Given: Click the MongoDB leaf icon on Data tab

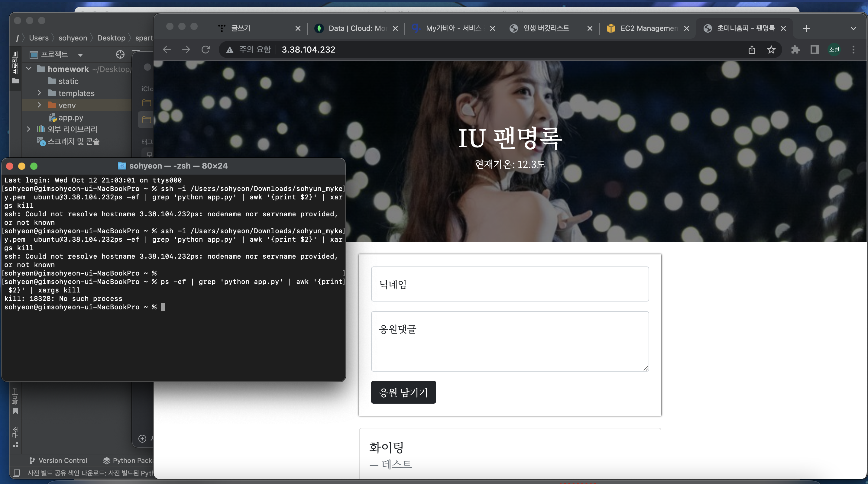Looking at the screenshot, I should (x=319, y=28).
